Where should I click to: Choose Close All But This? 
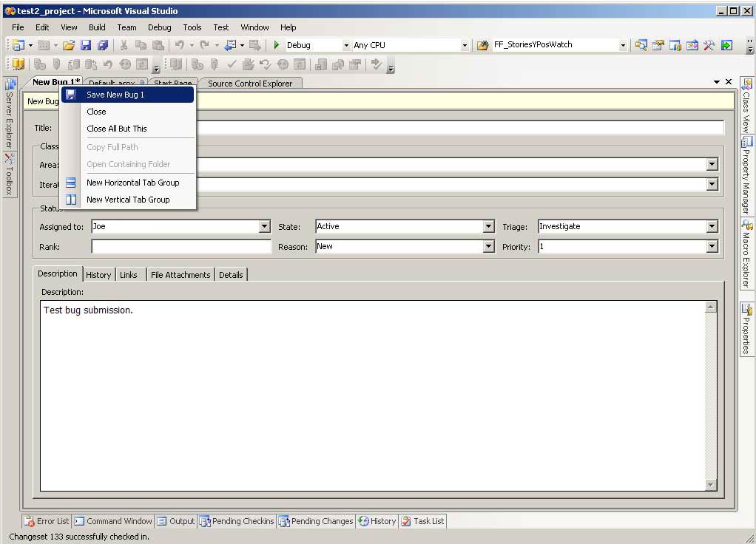128,129
